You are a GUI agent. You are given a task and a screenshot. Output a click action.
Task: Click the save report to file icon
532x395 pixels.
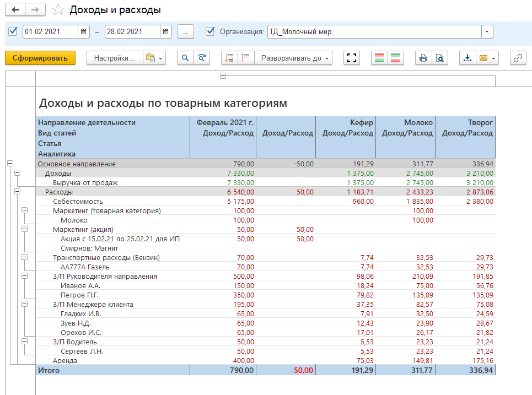pyautogui.click(x=467, y=58)
